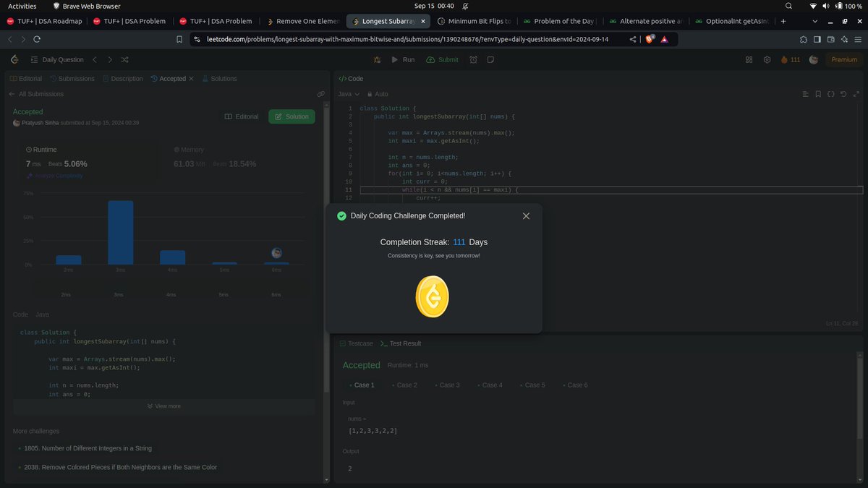Close the Accepted tab
The width and height of the screenshot is (868, 488).
(x=191, y=78)
